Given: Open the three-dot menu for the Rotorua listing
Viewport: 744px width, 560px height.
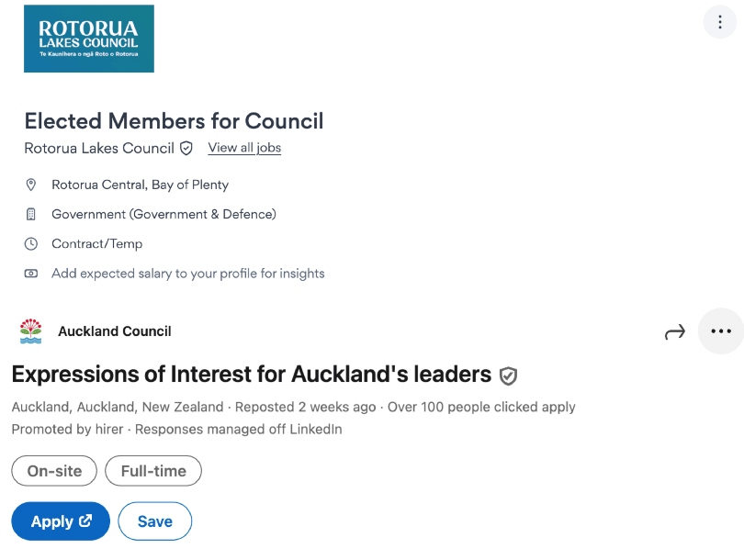Looking at the screenshot, I should [x=720, y=22].
